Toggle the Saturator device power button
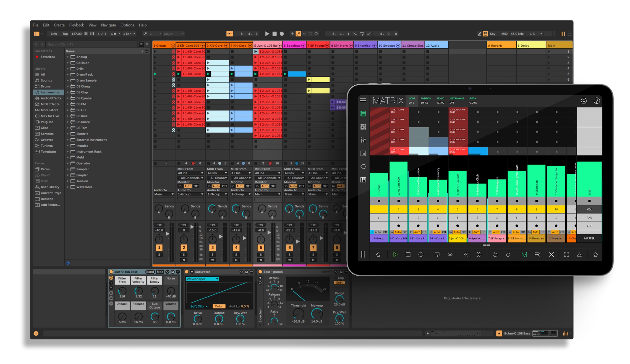This screenshot has width=630, height=364. click(x=187, y=272)
